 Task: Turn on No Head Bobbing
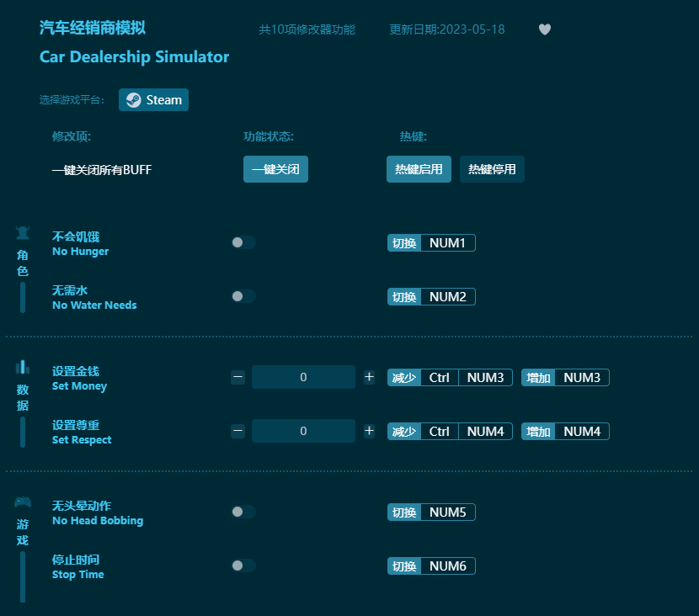243,511
